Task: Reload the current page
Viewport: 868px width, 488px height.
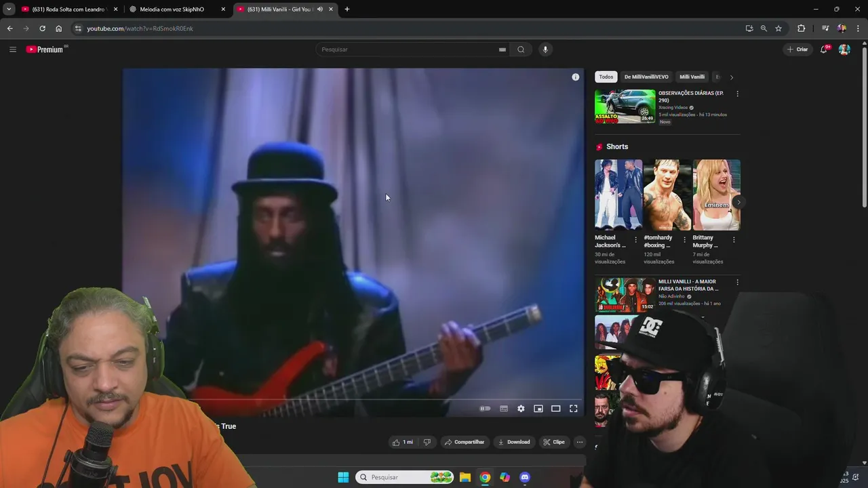Action: [x=42, y=28]
